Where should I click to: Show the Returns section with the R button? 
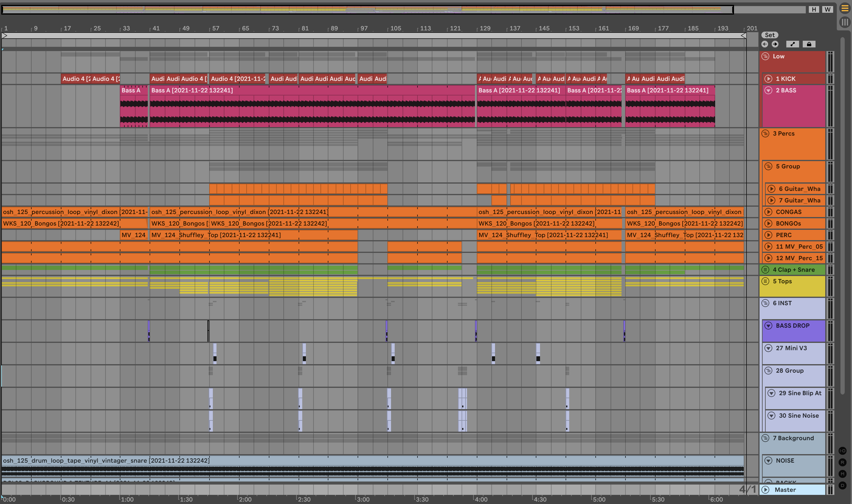[843, 462]
